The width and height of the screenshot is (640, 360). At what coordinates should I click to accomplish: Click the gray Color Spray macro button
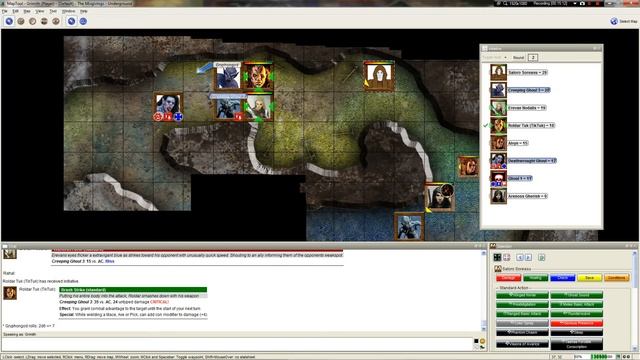[522, 323]
